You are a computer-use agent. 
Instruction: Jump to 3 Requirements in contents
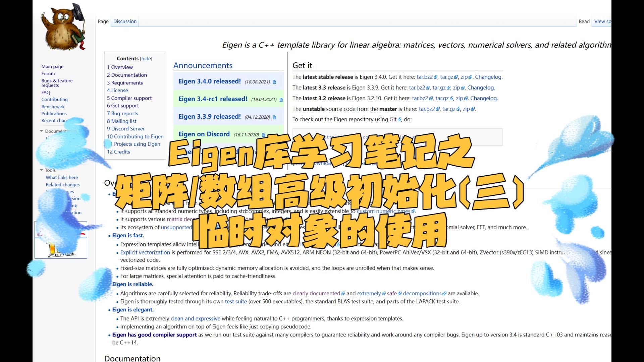point(125,82)
